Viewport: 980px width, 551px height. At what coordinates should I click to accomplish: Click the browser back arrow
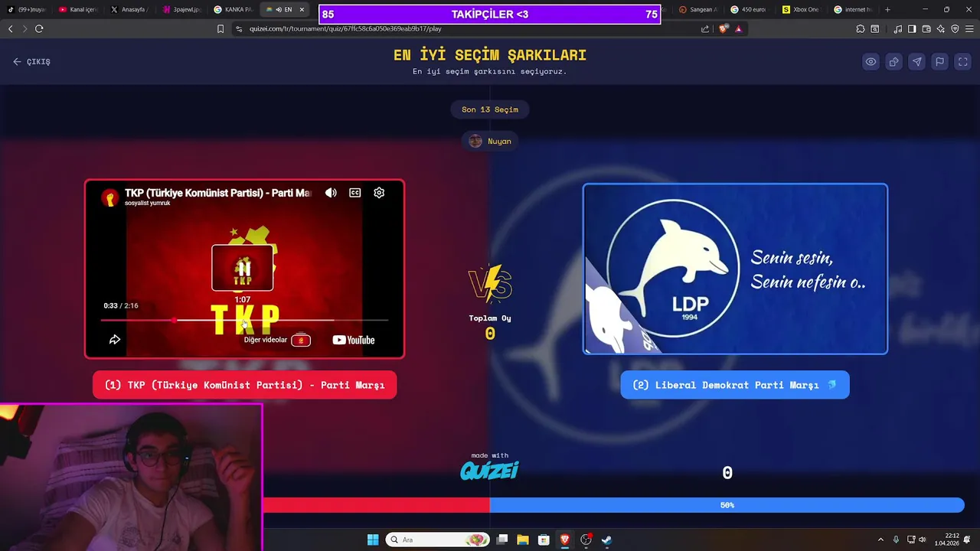11,28
